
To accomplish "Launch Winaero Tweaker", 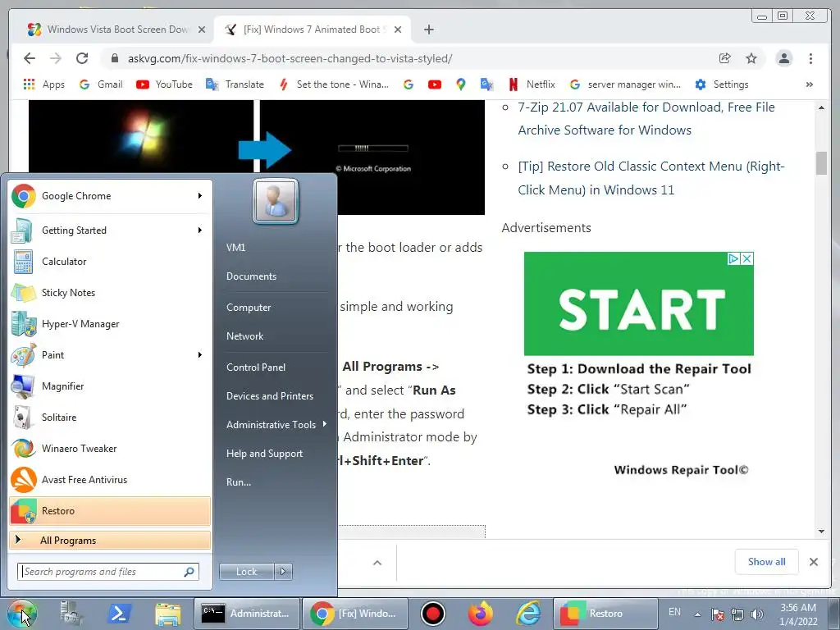I will point(110,449).
